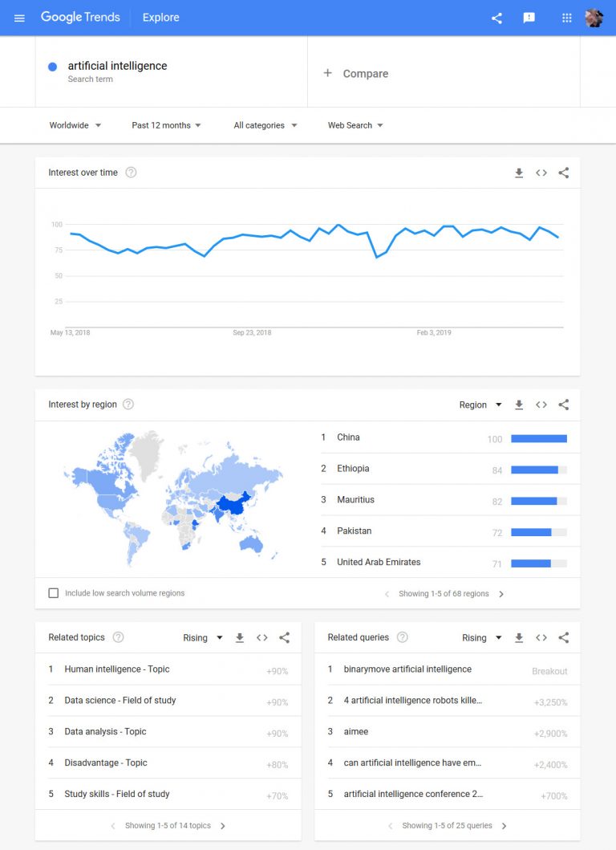Click the Explore header label
Viewport: 616px width, 850px height.
161,18
